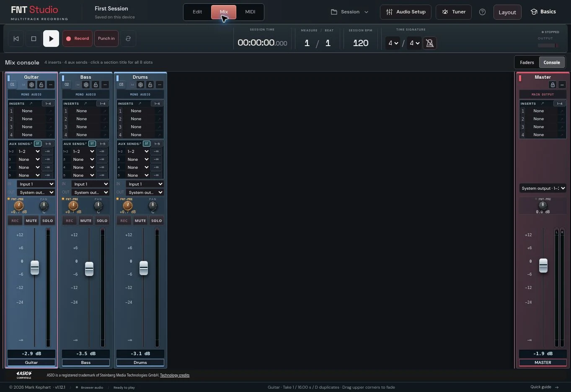
Task: Freeze the Bass track with the snowflake icon
Action: [x=86, y=85]
